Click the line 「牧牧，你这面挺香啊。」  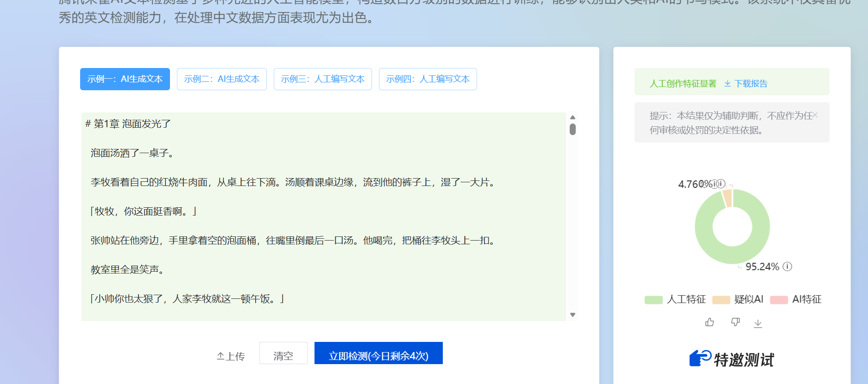pyautogui.click(x=144, y=211)
